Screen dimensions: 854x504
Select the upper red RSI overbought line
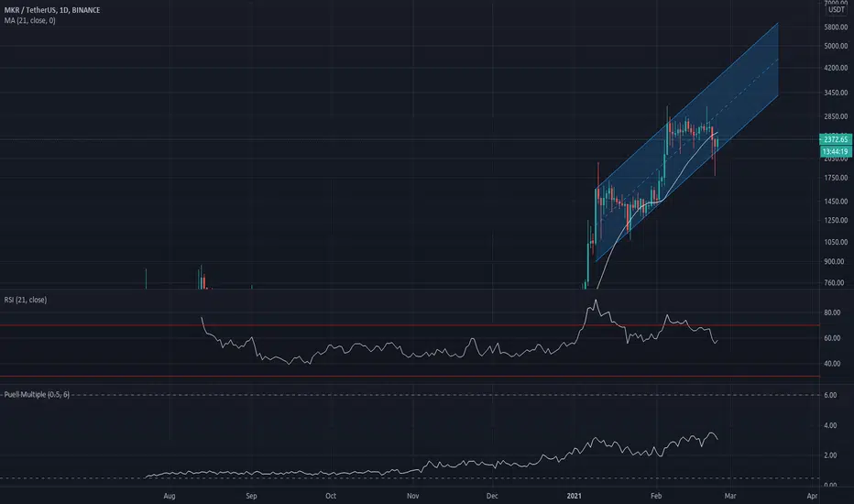pos(410,325)
